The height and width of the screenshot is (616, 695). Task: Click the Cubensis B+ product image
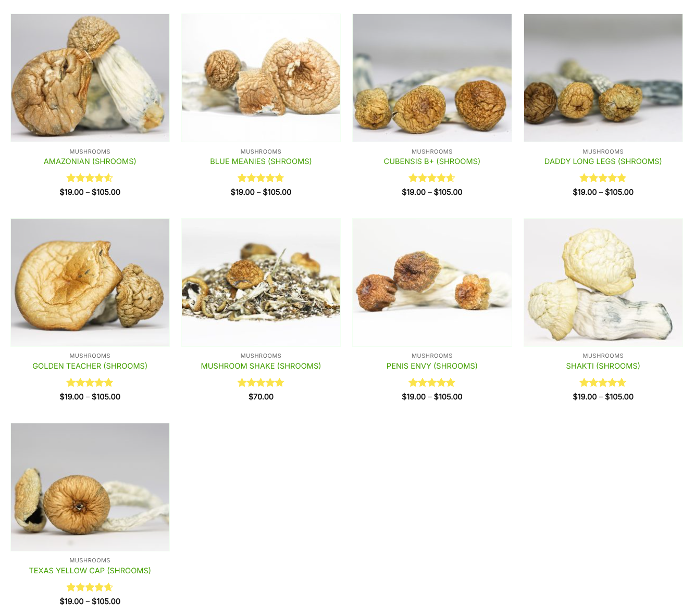[x=432, y=78]
